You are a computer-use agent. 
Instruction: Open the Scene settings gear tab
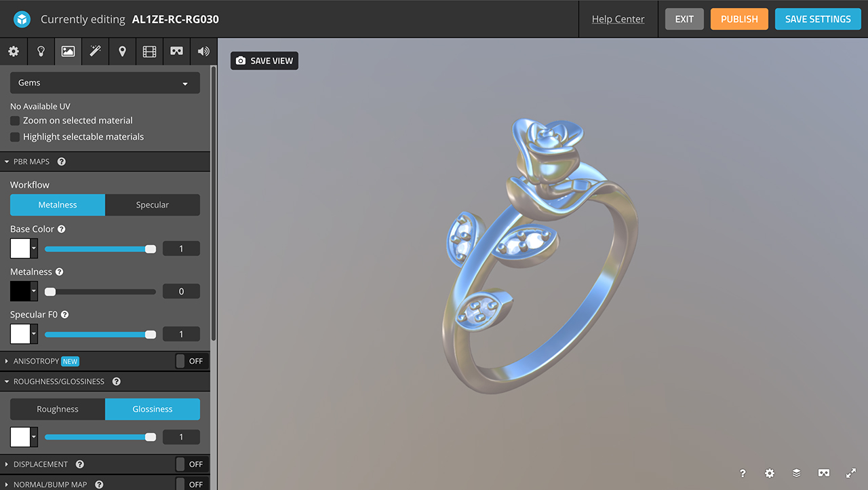[14, 52]
